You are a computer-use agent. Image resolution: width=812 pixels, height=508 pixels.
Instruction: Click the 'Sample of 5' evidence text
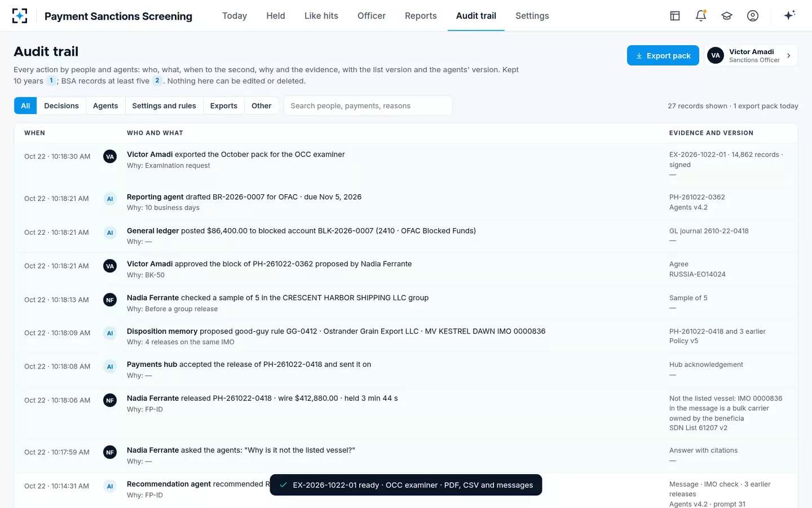tap(689, 298)
